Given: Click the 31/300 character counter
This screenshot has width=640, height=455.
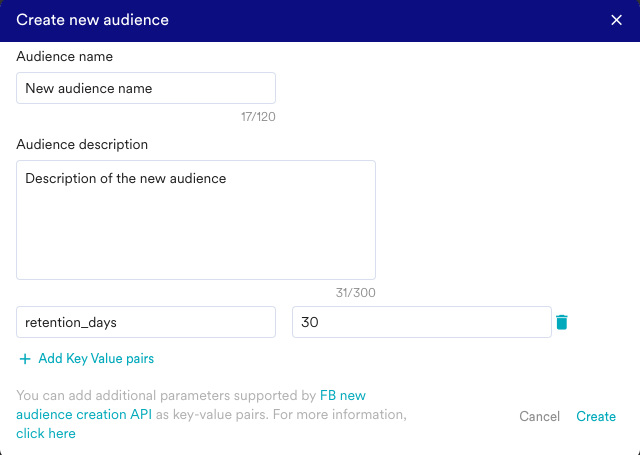Looking at the screenshot, I should [357, 293].
